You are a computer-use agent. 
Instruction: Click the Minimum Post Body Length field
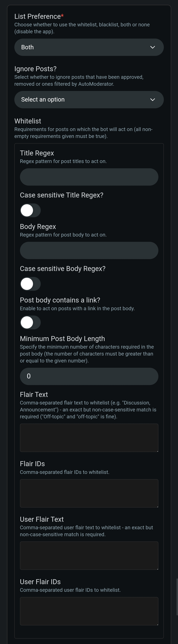point(89,376)
